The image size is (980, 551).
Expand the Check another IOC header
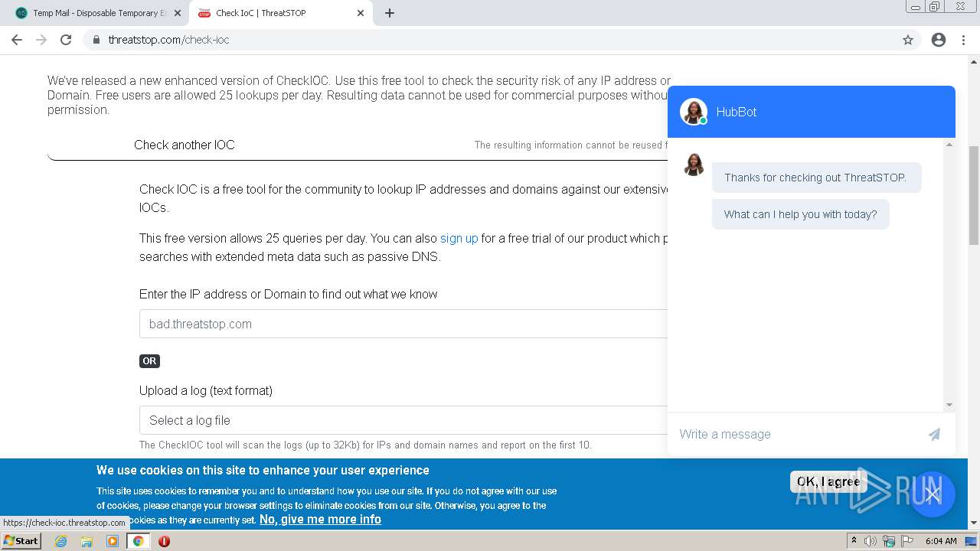185,145
